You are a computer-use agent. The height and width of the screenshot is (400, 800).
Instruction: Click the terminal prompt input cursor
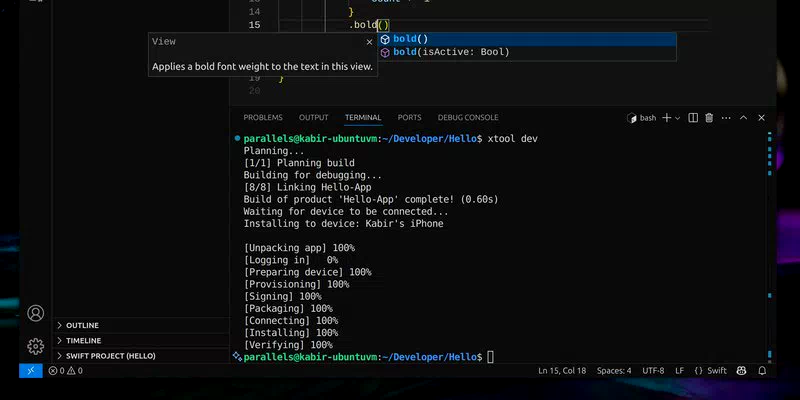490,357
